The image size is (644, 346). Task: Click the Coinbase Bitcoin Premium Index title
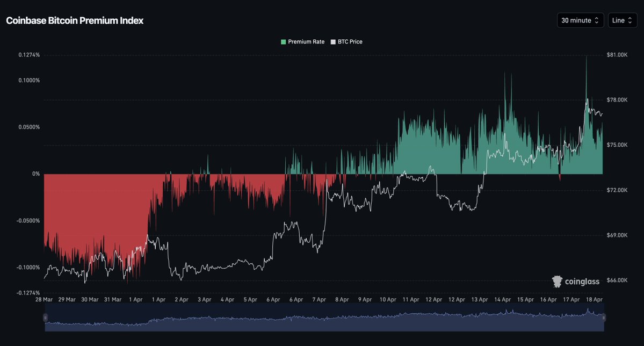75,20
